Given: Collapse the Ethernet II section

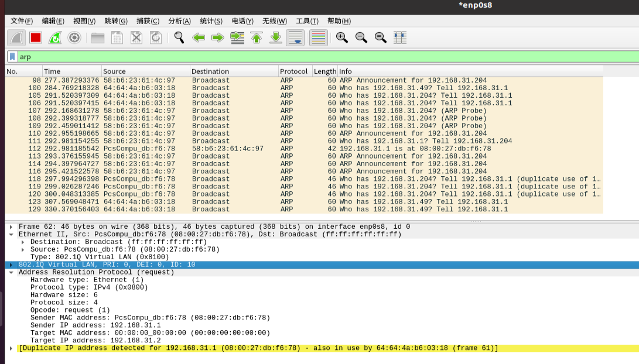Looking at the screenshot, I should tap(11, 235).
